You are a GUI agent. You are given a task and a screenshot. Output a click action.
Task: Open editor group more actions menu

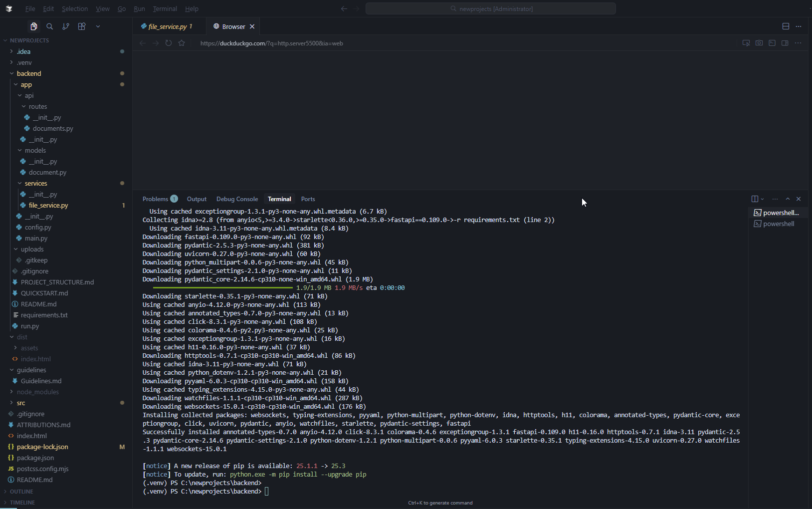pos(799,26)
